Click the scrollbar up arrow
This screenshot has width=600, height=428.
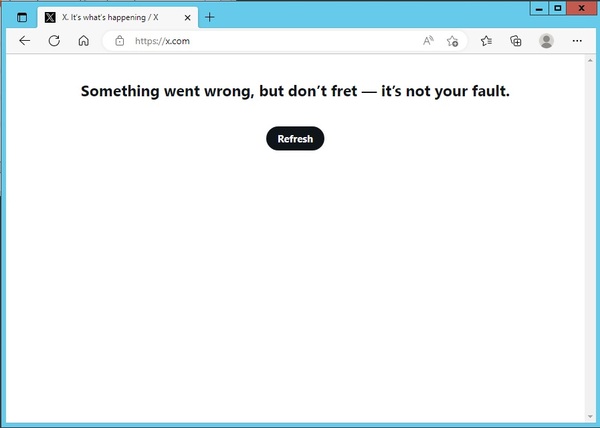click(x=590, y=60)
